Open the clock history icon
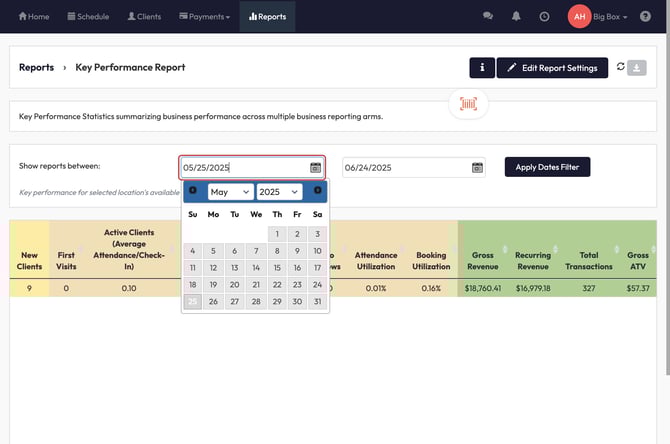This screenshot has height=444, width=670. [544, 17]
